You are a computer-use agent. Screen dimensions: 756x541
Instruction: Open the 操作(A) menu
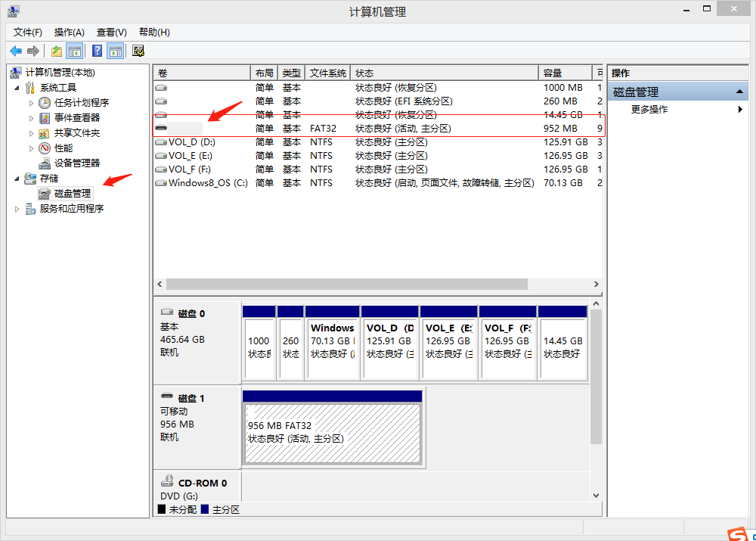point(69,32)
